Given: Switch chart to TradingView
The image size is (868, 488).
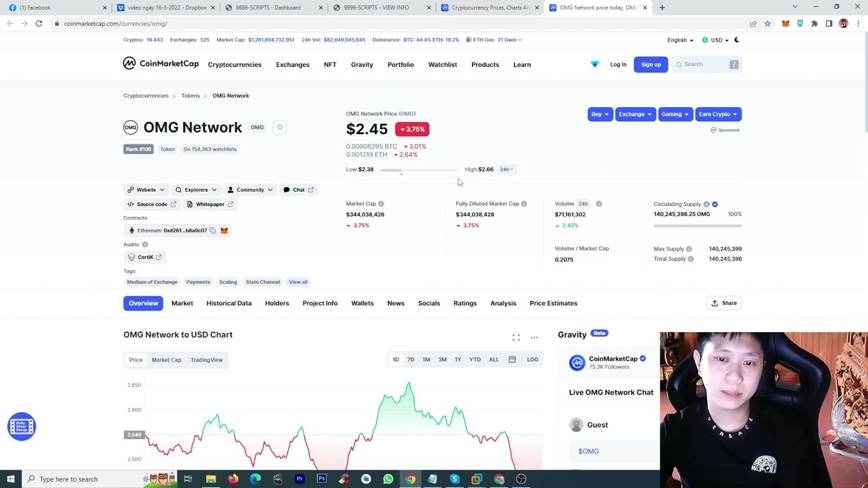Looking at the screenshot, I should 206,360.
